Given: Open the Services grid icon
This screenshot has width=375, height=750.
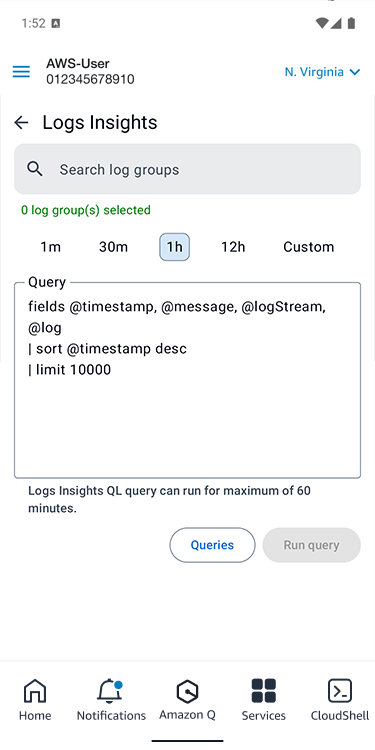Looking at the screenshot, I should coord(264,691).
